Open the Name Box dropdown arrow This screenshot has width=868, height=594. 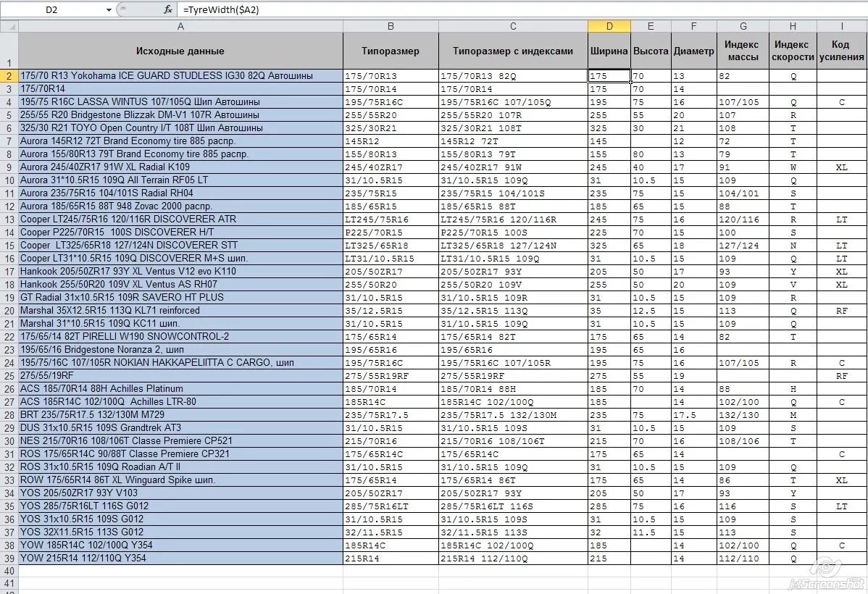click(109, 10)
